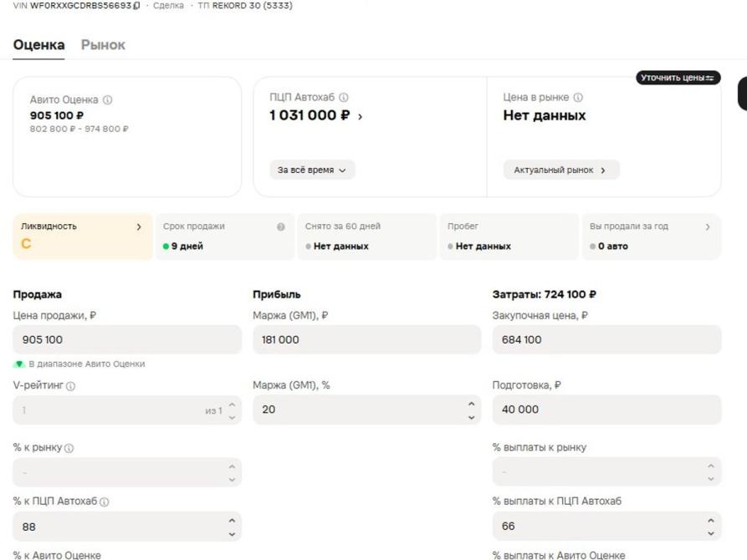Click the Снято за 60 дней card
The image size is (747, 560).
[x=367, y=237]
